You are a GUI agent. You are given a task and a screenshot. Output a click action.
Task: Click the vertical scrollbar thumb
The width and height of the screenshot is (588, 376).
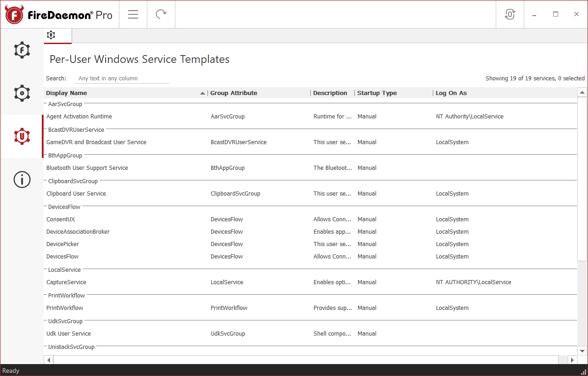point(582,180)
